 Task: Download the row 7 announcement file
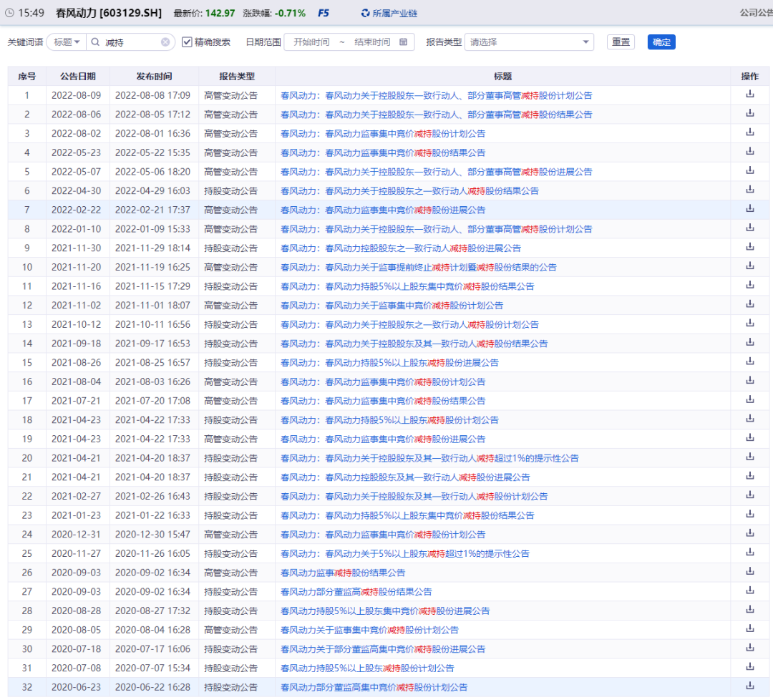click(x=750, y=209)
